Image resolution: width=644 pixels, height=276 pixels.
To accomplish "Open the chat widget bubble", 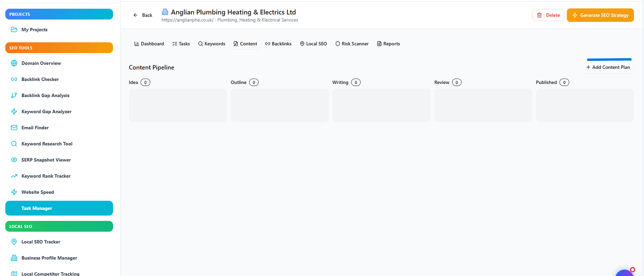I will 625,272.
